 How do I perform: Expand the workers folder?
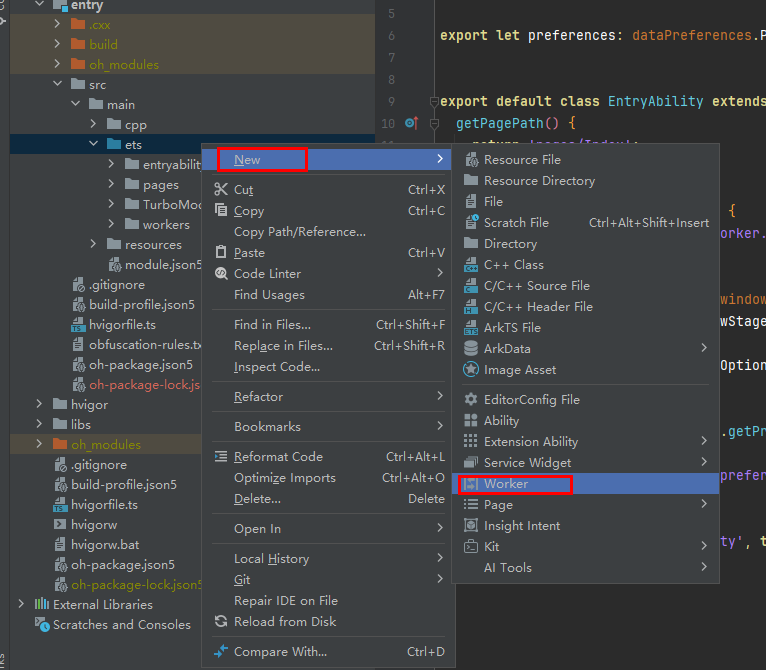(111, 224)
